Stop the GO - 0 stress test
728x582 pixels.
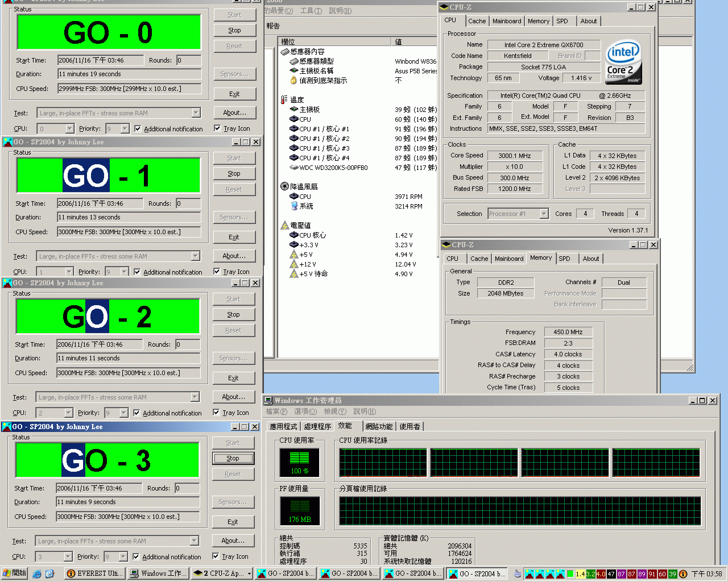pyautogui.click(x=234, y=30)
